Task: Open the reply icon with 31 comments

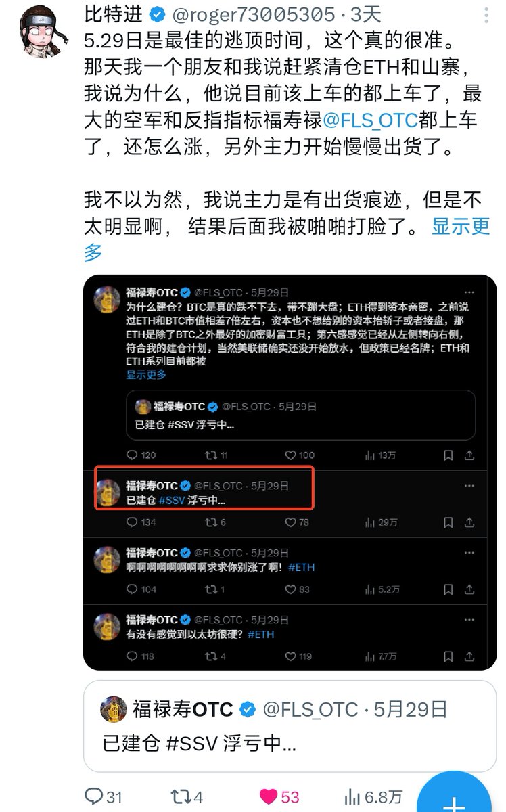Action: tap(94, 796)
